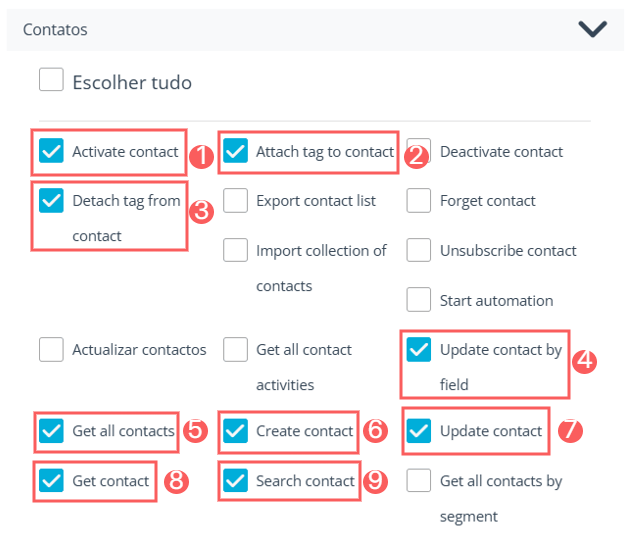This screenshot has height=538, width=630.
Task: Disable the Search contact checkbox
Action: [236, 481]
